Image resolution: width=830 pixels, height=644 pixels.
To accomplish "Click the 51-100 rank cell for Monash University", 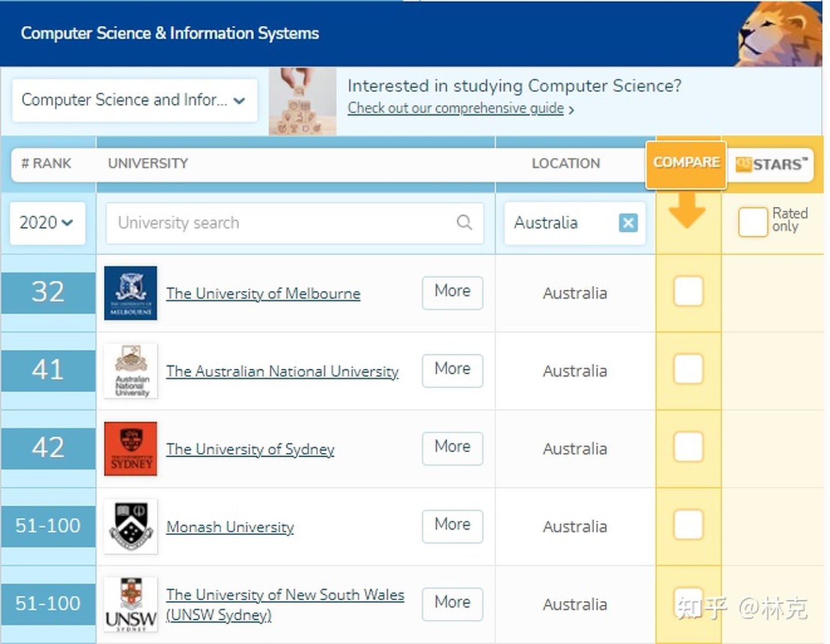I will tap(48, 526).
